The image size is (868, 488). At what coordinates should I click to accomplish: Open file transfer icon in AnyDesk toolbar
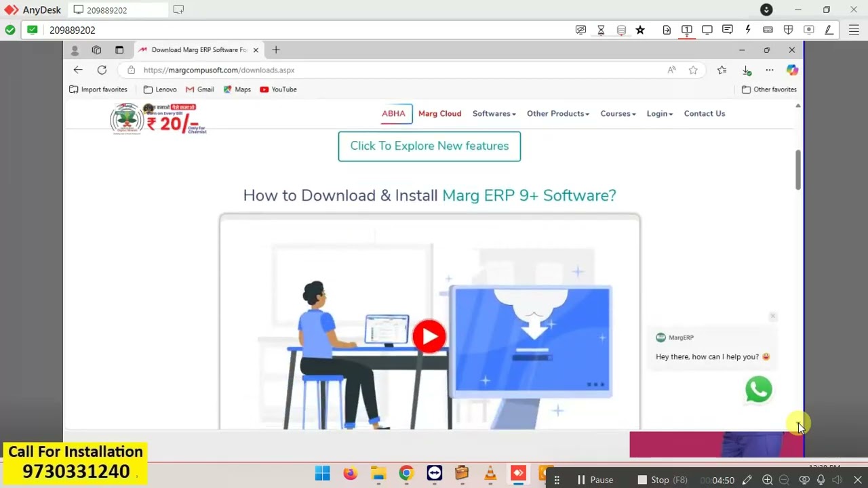click(x=667, y=30)
